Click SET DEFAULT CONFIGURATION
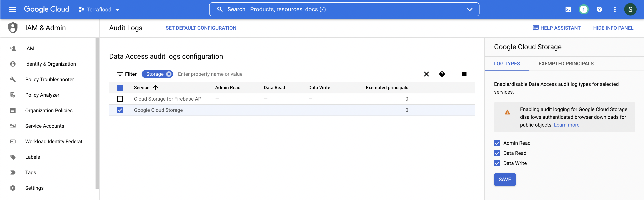644x200 pixels. tap(201, 28)
